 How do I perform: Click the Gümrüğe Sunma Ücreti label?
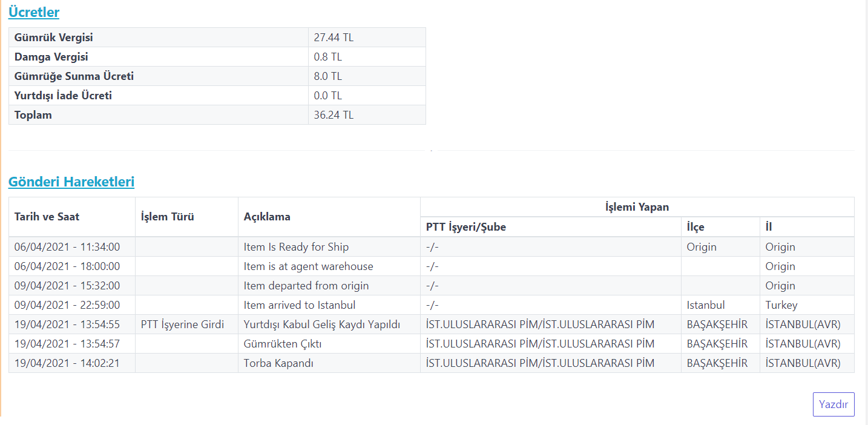coord(74,76)
